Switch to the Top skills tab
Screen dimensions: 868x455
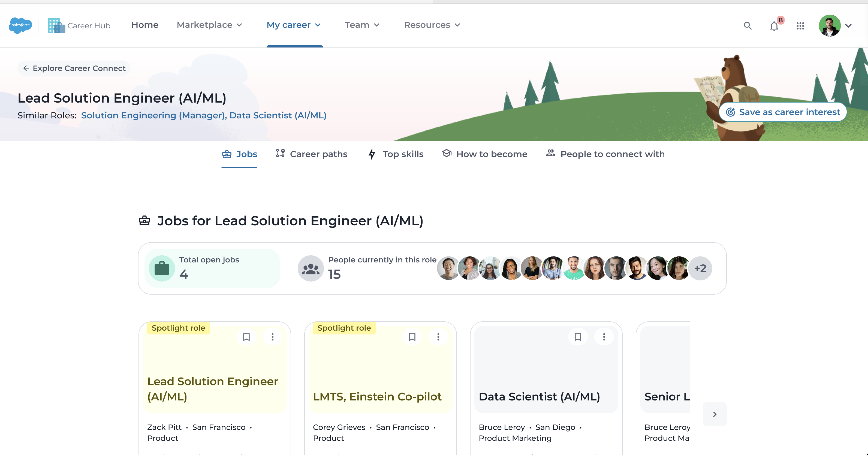[x=396, y=154]
